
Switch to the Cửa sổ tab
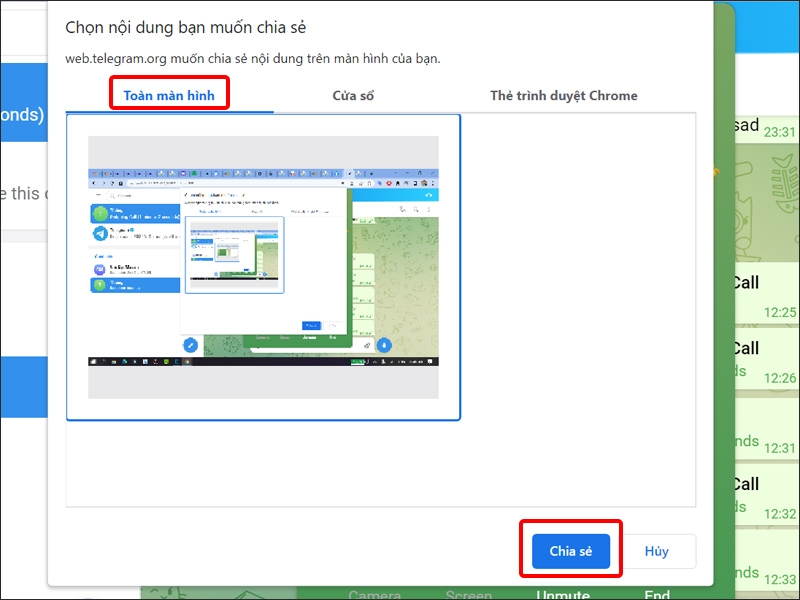353,95
